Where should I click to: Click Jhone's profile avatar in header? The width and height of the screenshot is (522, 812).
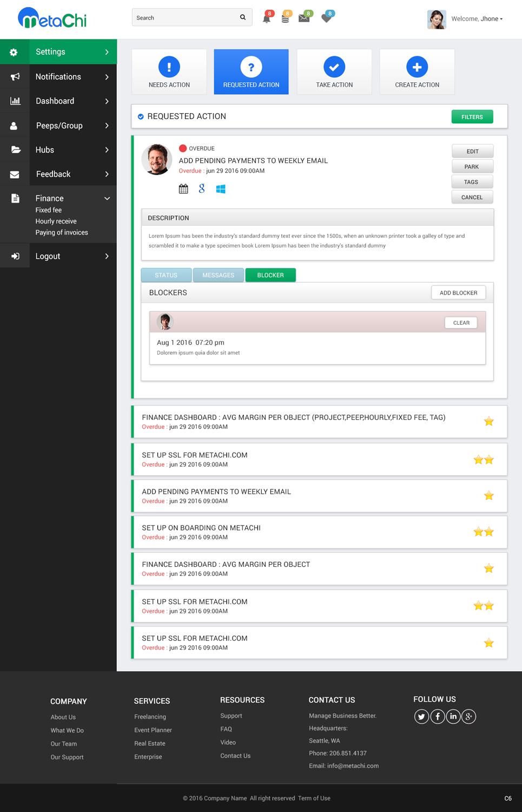(437, 19)
